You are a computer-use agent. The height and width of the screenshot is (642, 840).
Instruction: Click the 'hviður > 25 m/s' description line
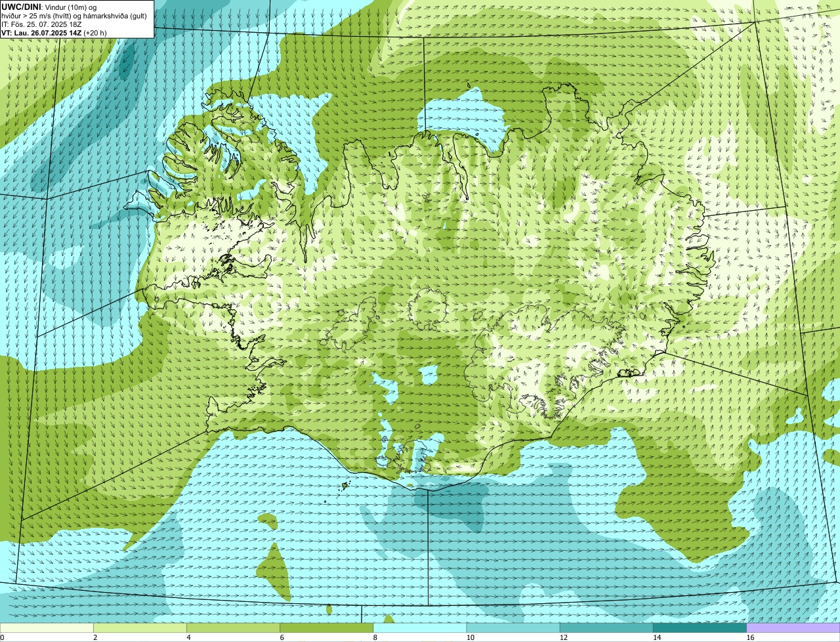point(74,16)
